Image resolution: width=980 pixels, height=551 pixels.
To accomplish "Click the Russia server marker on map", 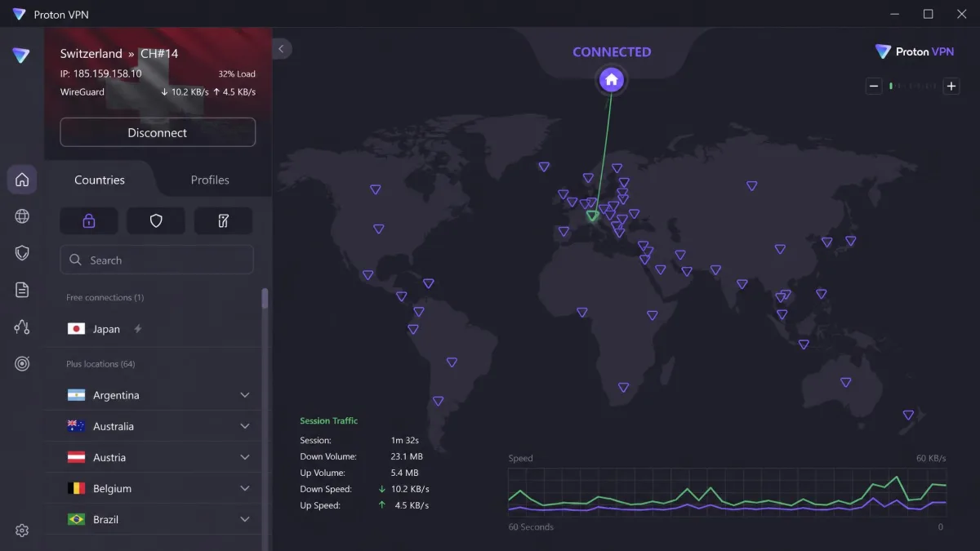I will click(x=751, y=186).
